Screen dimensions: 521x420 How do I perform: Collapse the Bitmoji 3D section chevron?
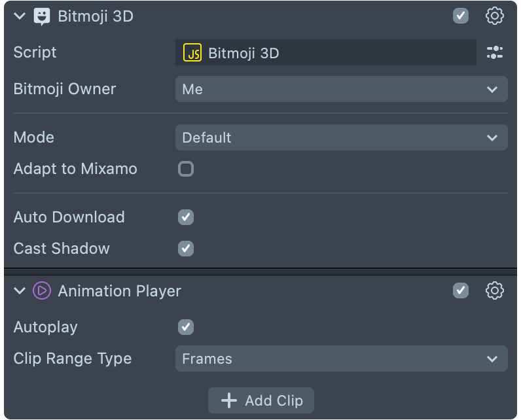point(20,16)
